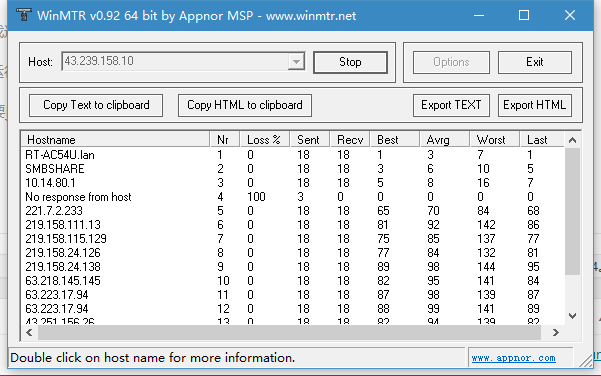The image size is (601, 376).
Task: Click the Recv column header
Action: (x=350, y=140)
